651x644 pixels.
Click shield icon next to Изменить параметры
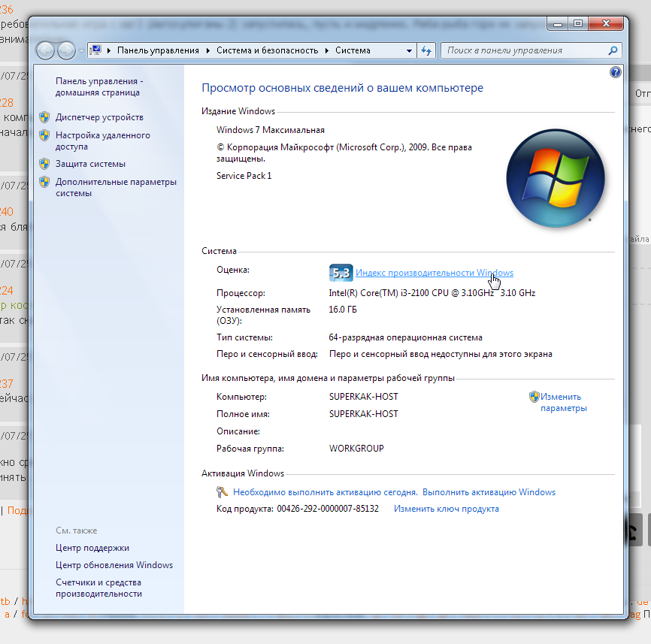point(534,397)
